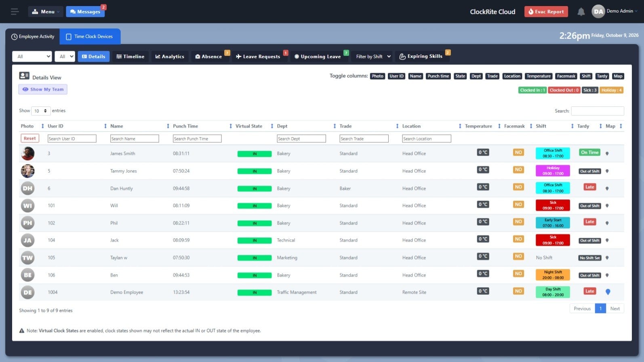Open Leave Requests view
This screenshot has width=644, height=362.
click(258, 56)
